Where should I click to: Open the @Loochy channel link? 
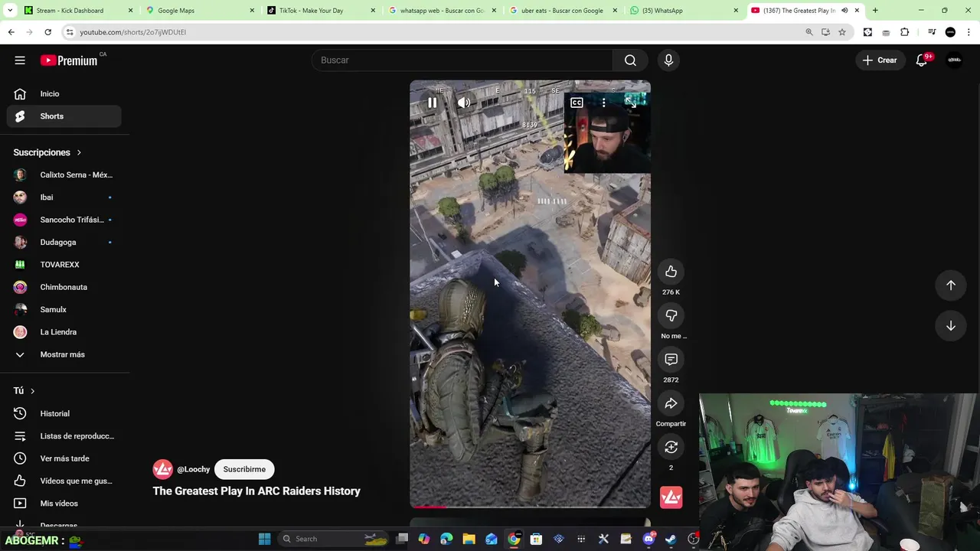pyautogui.click(x=193, y=469)
